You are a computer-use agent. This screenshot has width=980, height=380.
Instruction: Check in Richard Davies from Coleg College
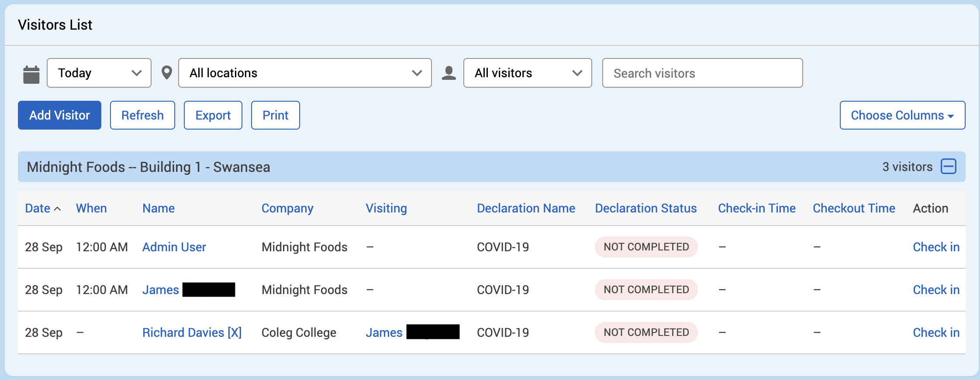click(x=936, y=332)
